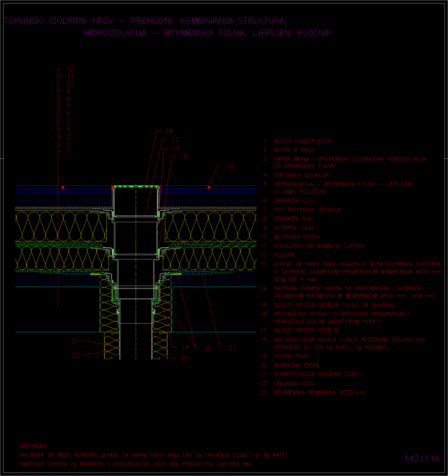Viewport: 448px width, 476px height.
Task: Click legend line 'DEBLJINE 4 mm'
Action: 295,279
